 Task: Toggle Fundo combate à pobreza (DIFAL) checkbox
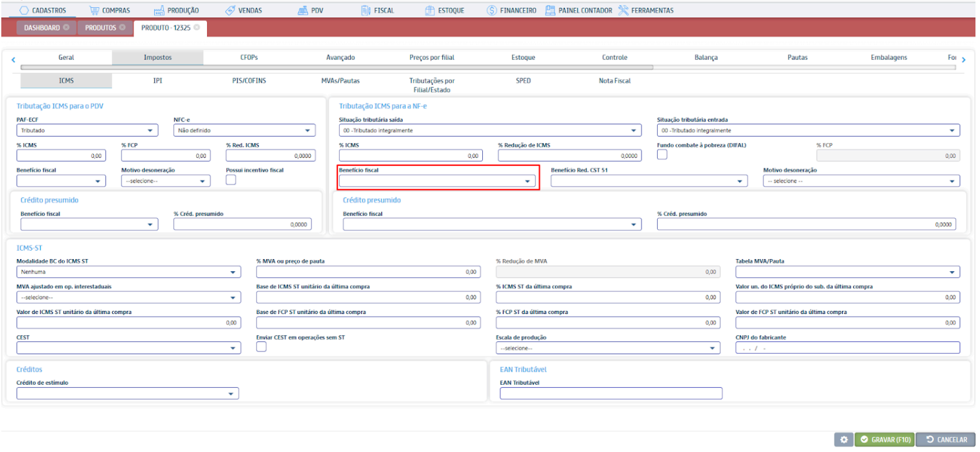point(662,155)
